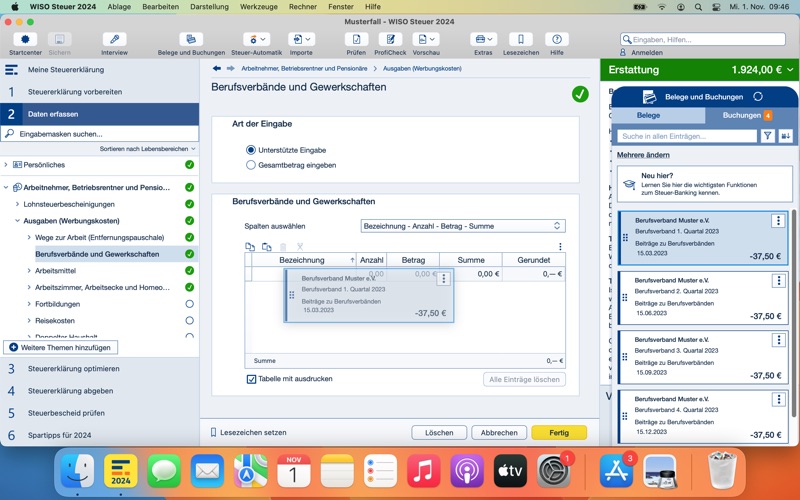This screenshot has width=800, height=500.
Task: Open the App Store in the Dock
Action: 616,470
